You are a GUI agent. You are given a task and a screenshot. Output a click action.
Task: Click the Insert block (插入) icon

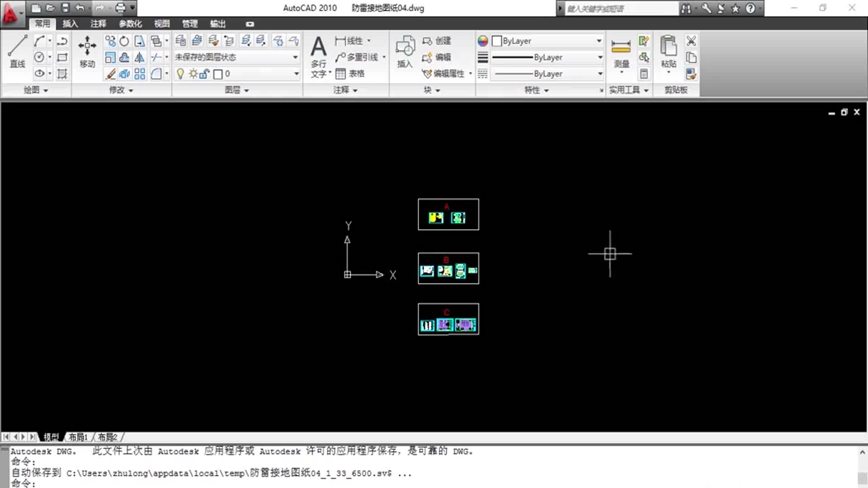click(x=405, y=52)
